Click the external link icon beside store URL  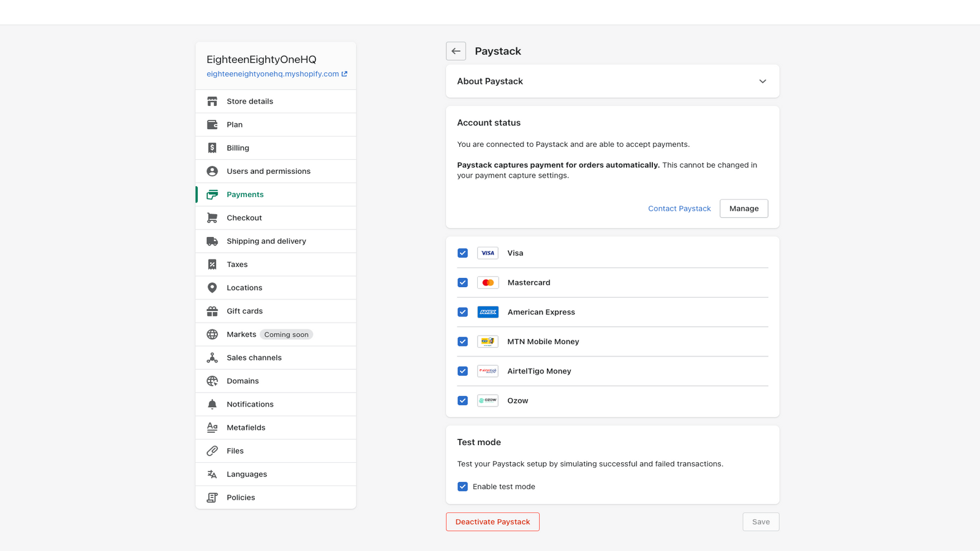pyautogui.click(x=344, y=73)
